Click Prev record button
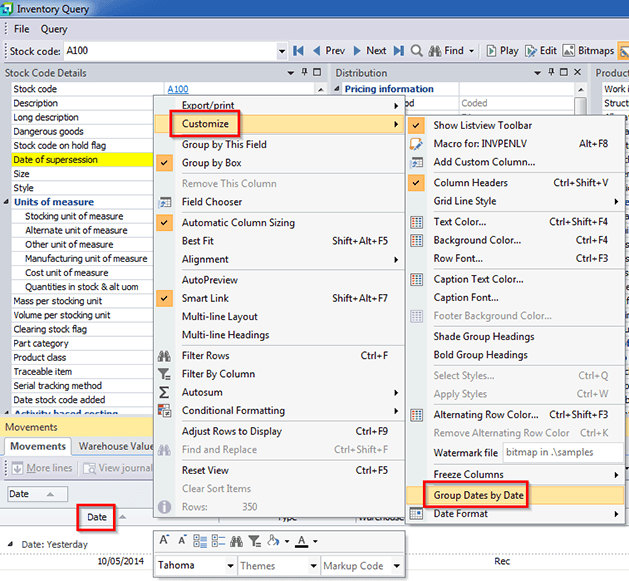This screenshot has height=581, width=629. pos(329,51)
